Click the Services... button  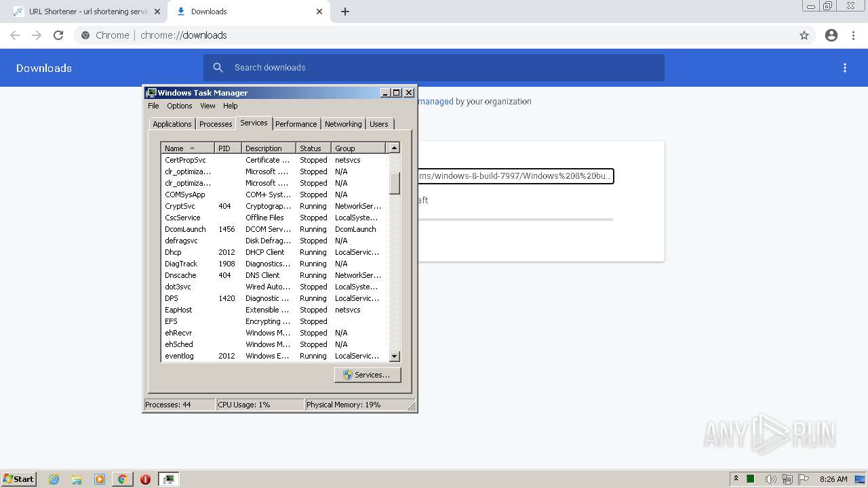368,375
